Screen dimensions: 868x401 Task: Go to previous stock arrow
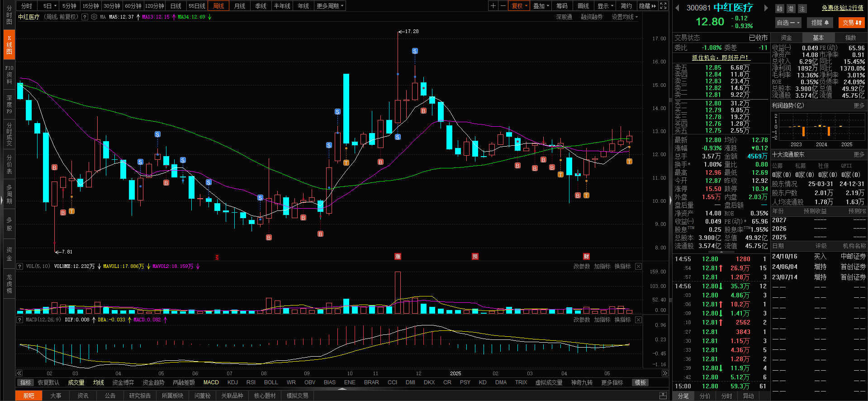pos(678,8)
